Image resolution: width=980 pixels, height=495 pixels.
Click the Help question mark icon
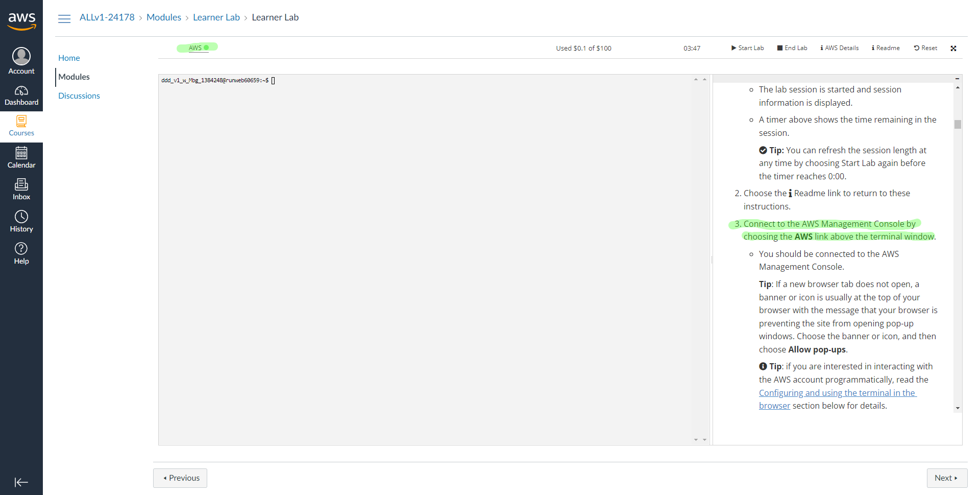coord(21,249)
